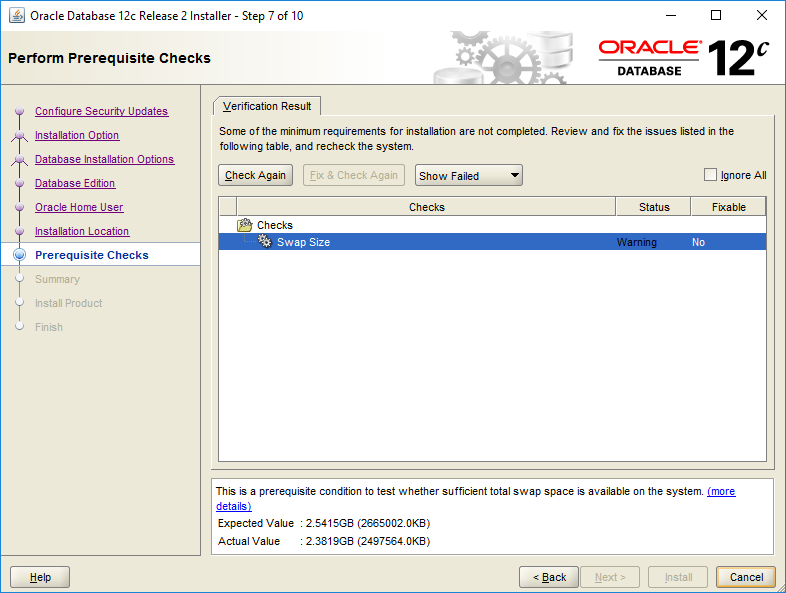Enable the Ignore All checkbox
Viewport: 786px width, 593px height.
[x=710, y=175]
